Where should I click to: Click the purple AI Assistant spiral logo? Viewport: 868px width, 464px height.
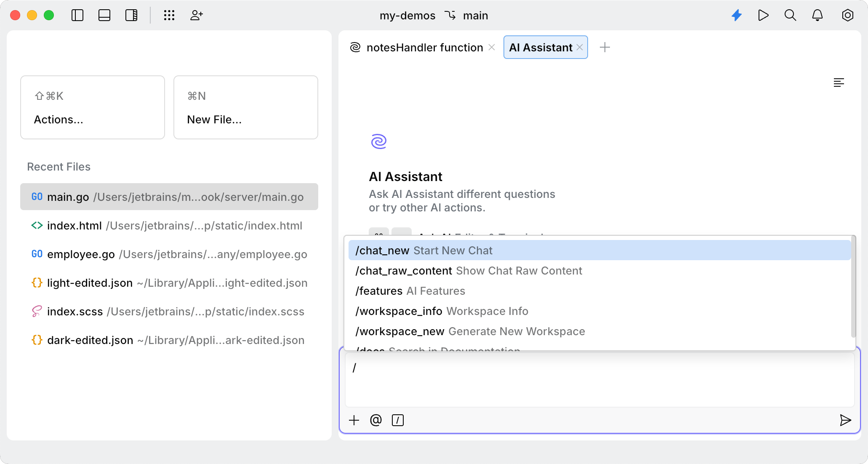coord(379,141)
